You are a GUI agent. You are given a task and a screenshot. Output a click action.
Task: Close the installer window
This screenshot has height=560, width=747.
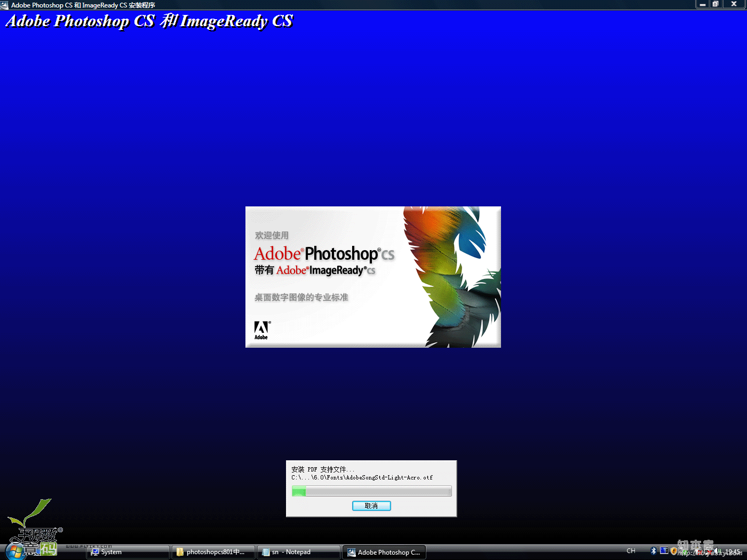coord(734,4)
